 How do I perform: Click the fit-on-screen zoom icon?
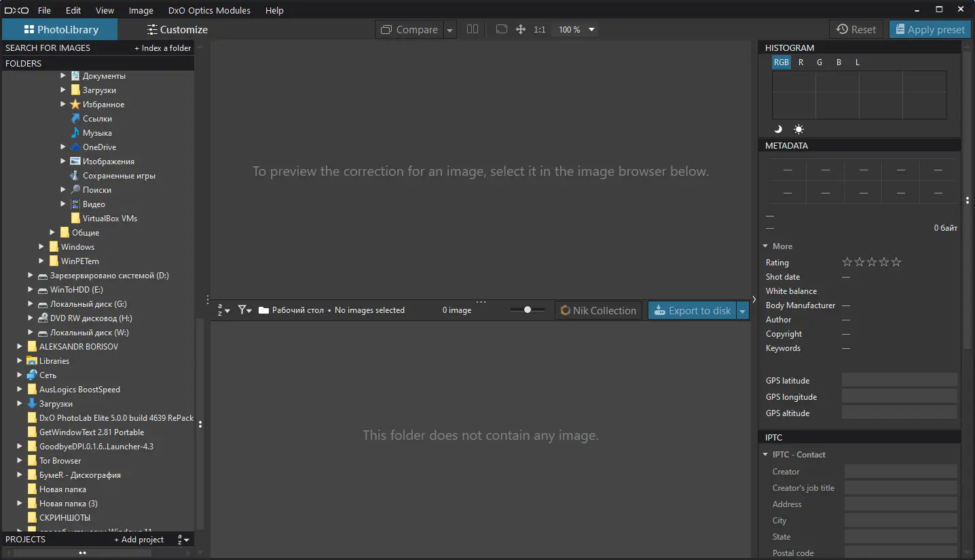point(502,29)
